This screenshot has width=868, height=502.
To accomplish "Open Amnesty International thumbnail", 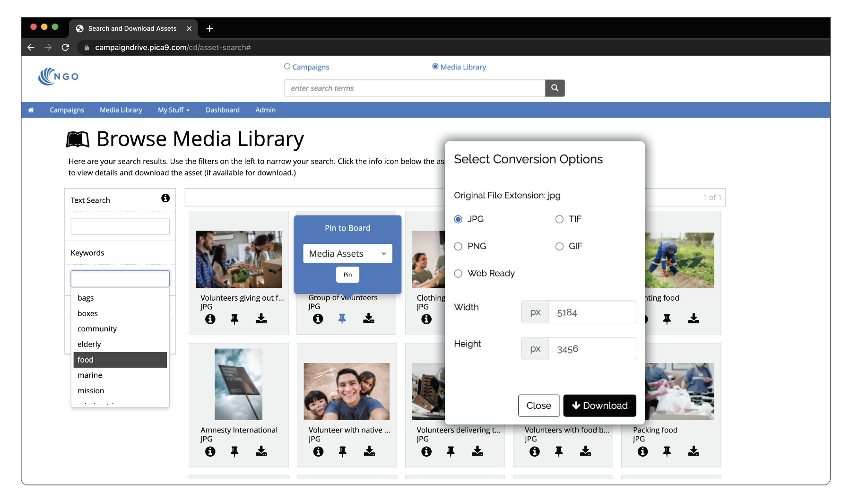I will pyautogui.click(x=238, y=384).
